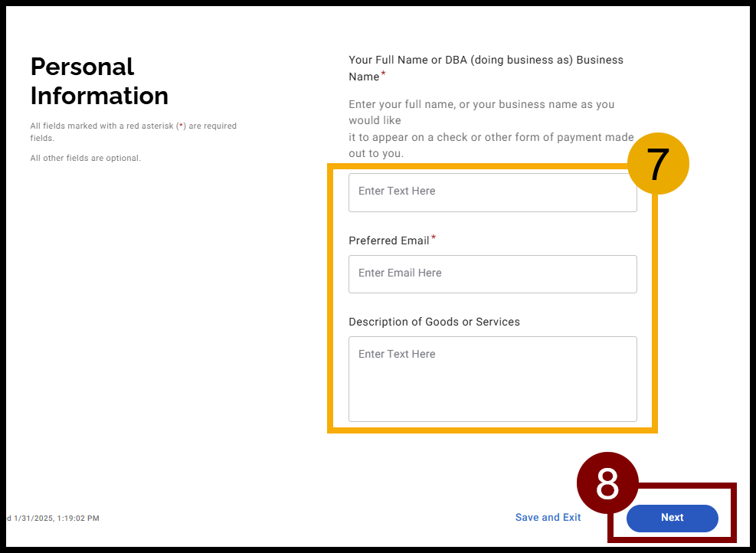The width and height of the screenshot is (756, 553).
Task: Click the dark red step 8 circle marker
Action: [607, 483]
